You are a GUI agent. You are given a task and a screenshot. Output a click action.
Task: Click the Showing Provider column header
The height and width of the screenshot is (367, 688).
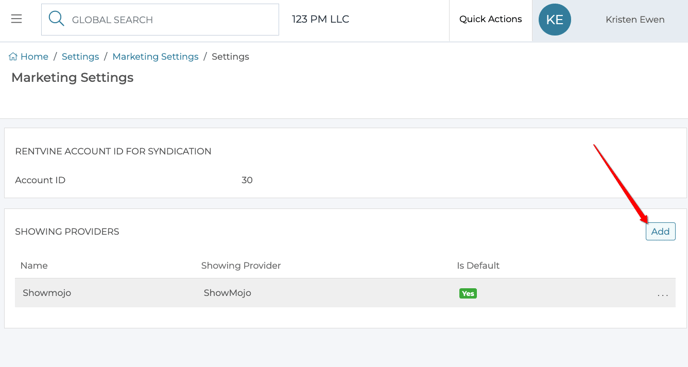[x=241, y=266]
